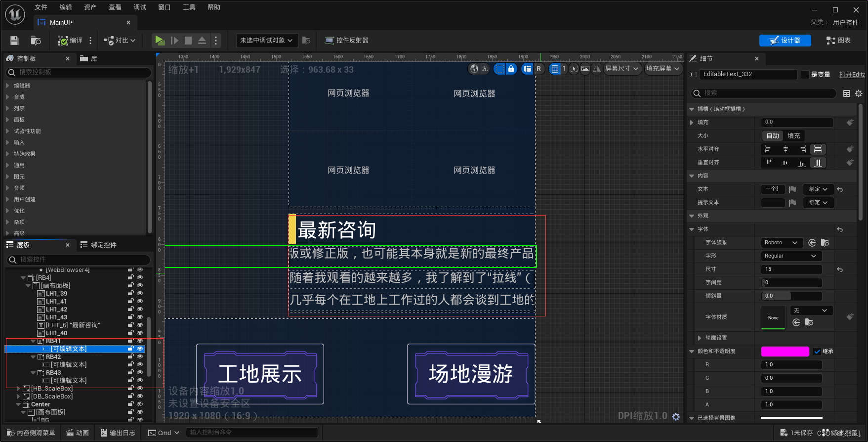Click the eject icon in the play toolbar

(x=202, y=41)
